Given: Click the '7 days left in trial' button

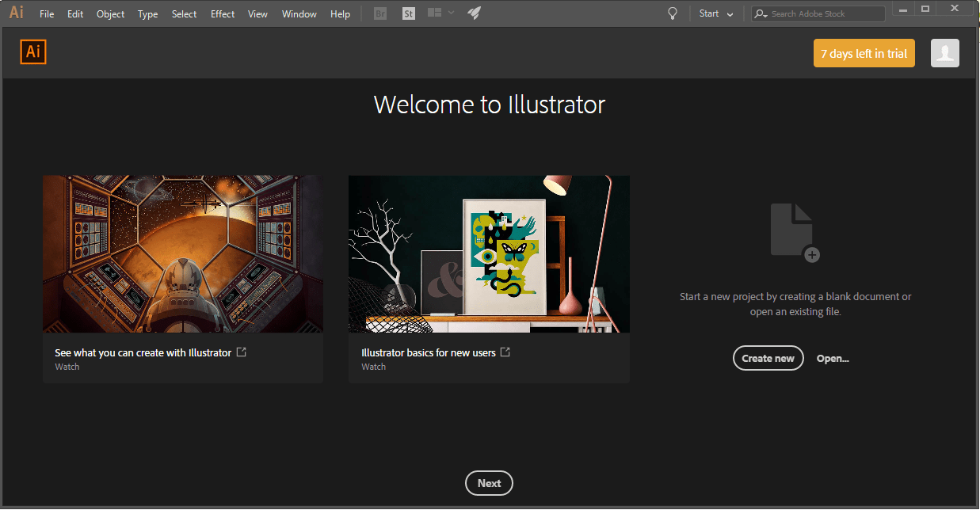Looking at the screenshot, I should [x=864, y=54].
